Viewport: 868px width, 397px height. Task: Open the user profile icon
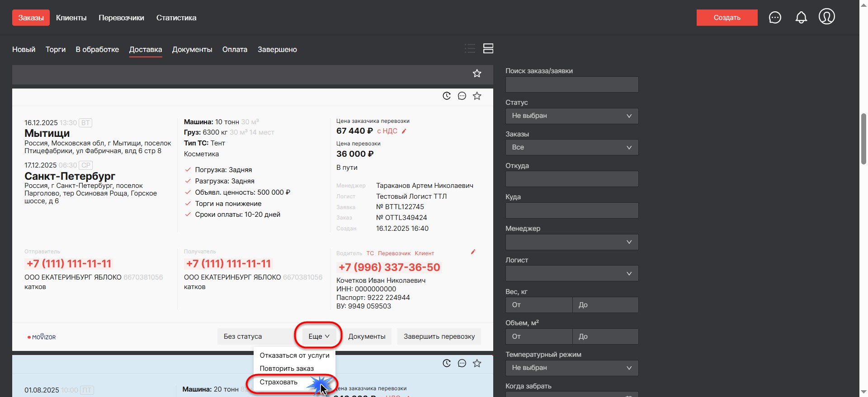pyautogui.click(x=826, y=17)
